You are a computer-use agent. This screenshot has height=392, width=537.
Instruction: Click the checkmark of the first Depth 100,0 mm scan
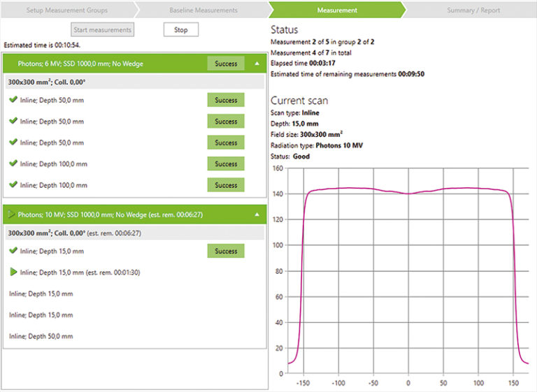click(13, 164)
